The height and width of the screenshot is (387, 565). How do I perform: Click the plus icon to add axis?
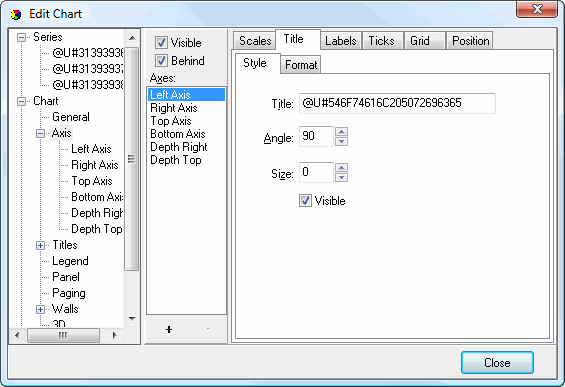[169, 329]
